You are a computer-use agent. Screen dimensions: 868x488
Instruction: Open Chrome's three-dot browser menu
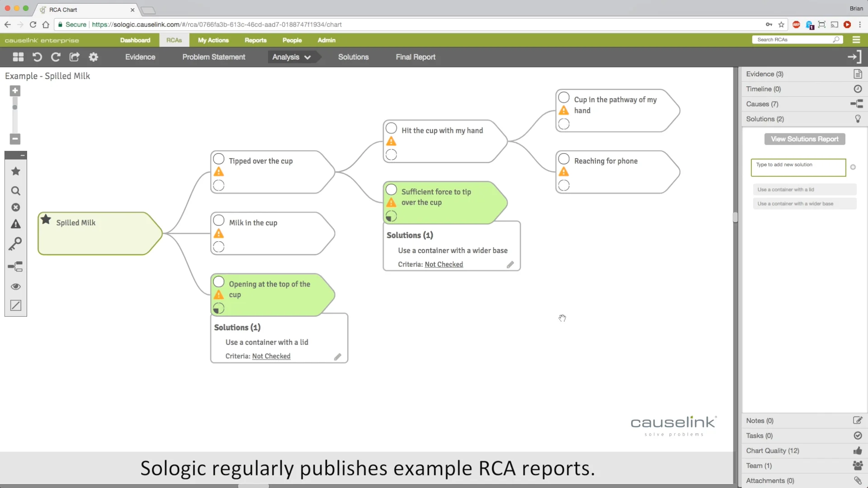[x=861, y=24]
